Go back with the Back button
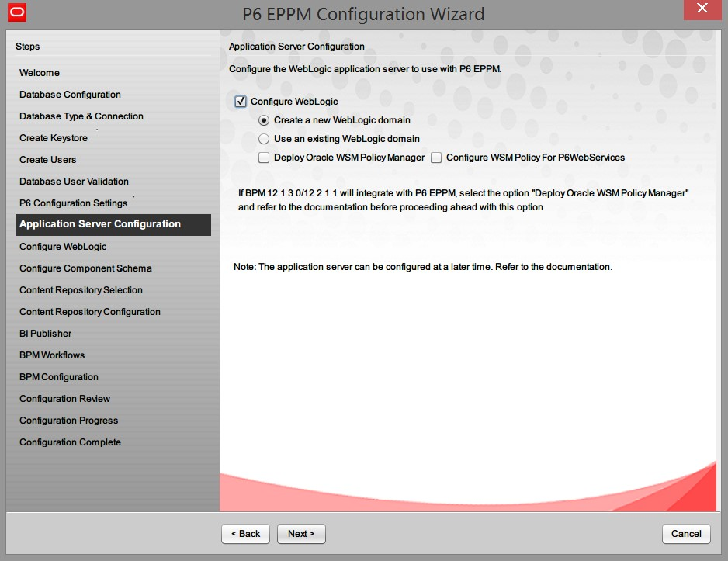The width and height of the screenshot is (728, 561). (x=245, y=534)
